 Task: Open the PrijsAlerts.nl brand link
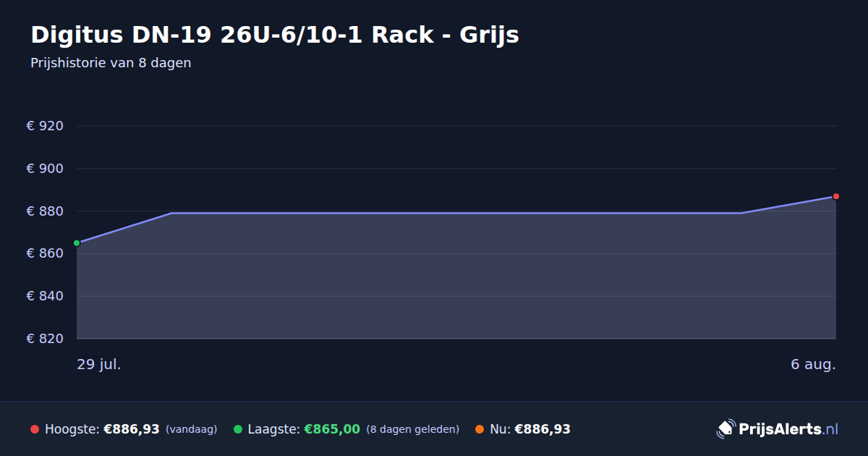pos(778,428)
